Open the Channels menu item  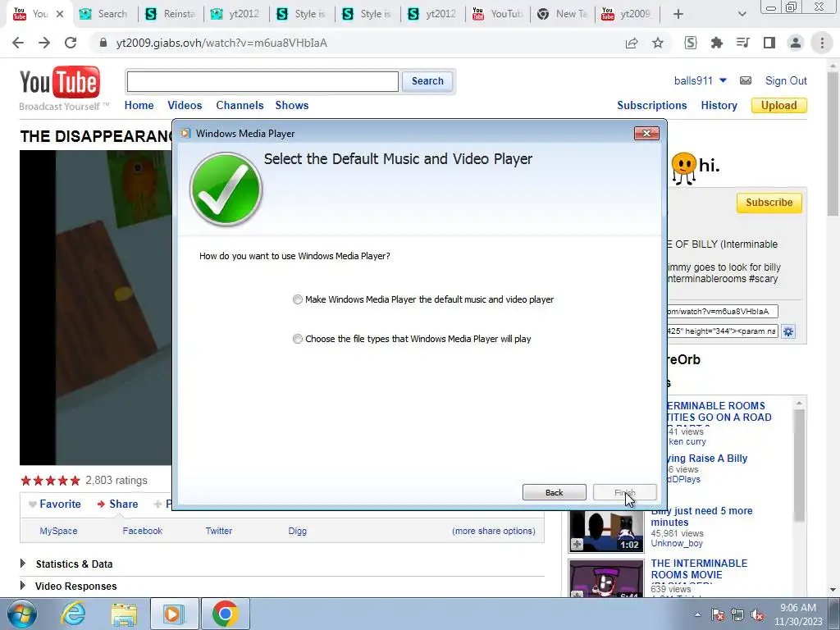tap(240, 106)
